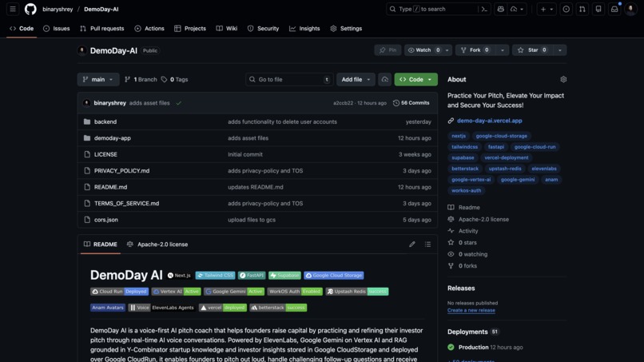Open the user profile avatar menu
644x362 pixels.
point(630,9)
